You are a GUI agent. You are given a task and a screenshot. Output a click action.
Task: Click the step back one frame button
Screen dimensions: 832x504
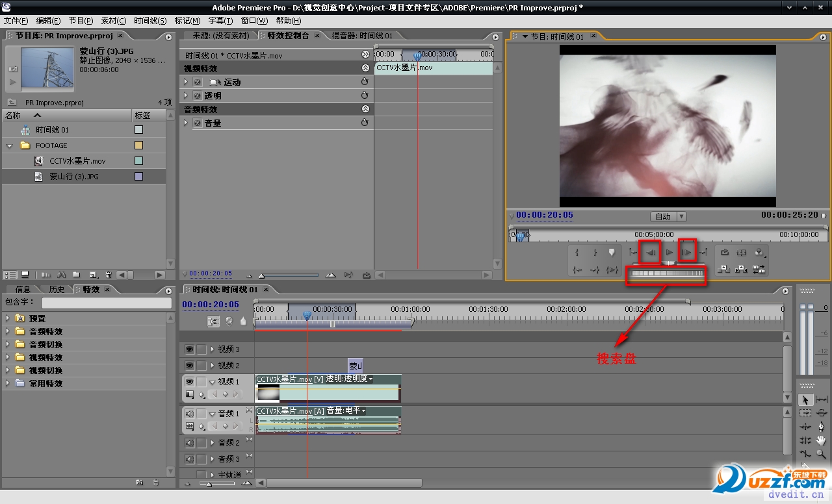pyautogui.click(x=650, y=252)
